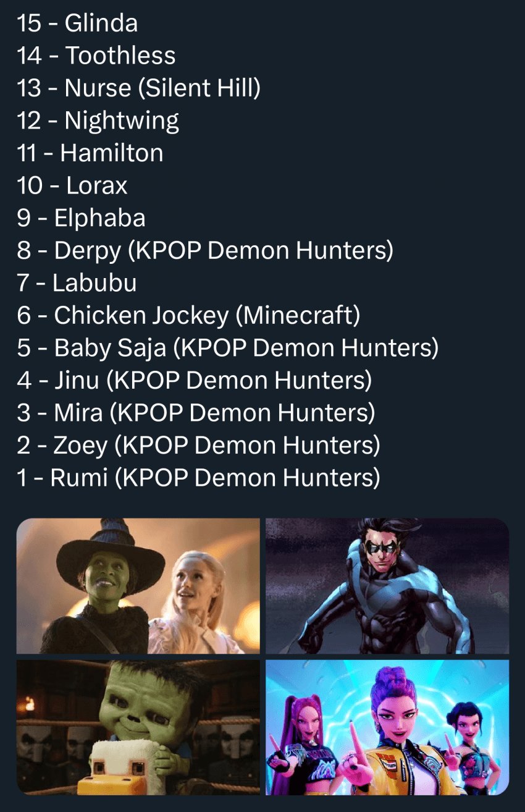Click the '3 - Mira' entry

(196, 413)
